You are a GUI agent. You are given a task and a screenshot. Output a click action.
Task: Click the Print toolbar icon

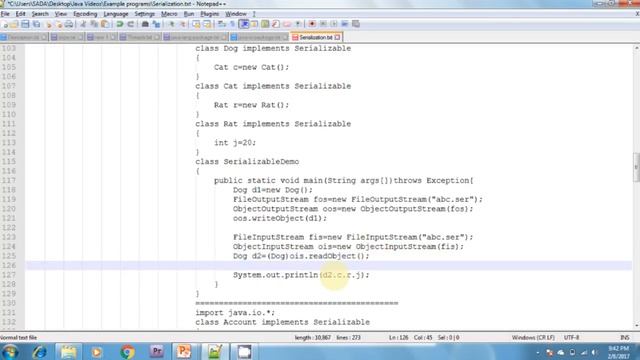tap(69, 24)
